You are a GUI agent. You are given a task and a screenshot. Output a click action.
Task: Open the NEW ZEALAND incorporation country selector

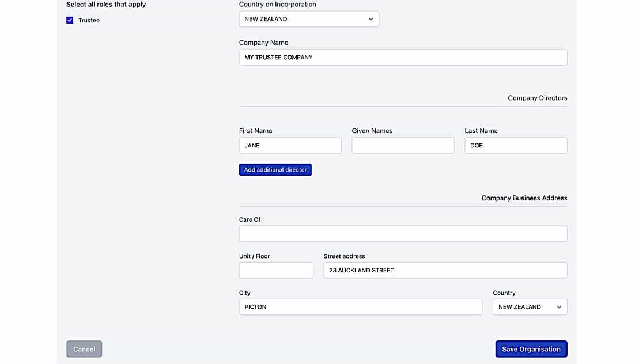(308, 18)
